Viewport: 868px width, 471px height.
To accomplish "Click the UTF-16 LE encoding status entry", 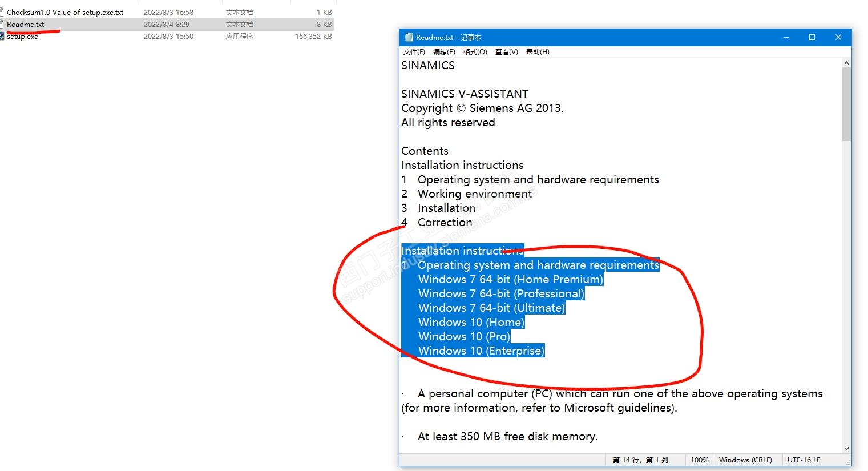I will point(804,460).
